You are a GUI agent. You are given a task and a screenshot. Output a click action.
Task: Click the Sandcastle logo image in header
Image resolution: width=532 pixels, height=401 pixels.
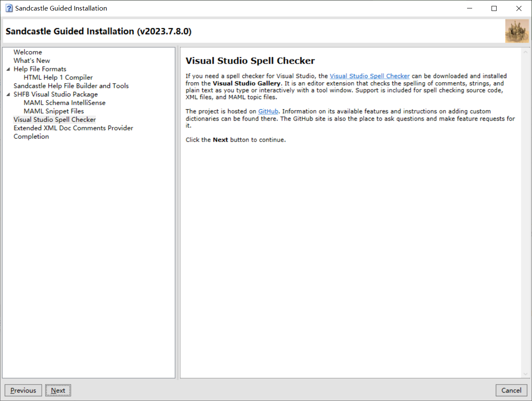517,31
